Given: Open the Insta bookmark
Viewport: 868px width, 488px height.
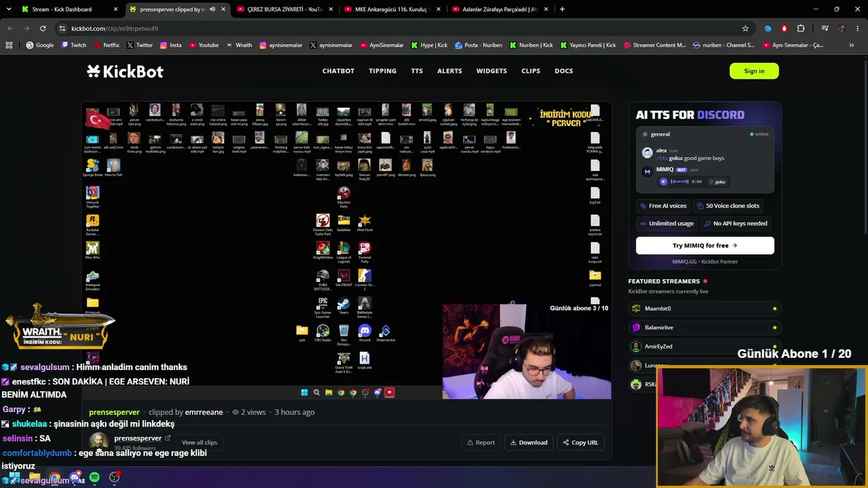Looking at the screenshot, I should (171, 45).
